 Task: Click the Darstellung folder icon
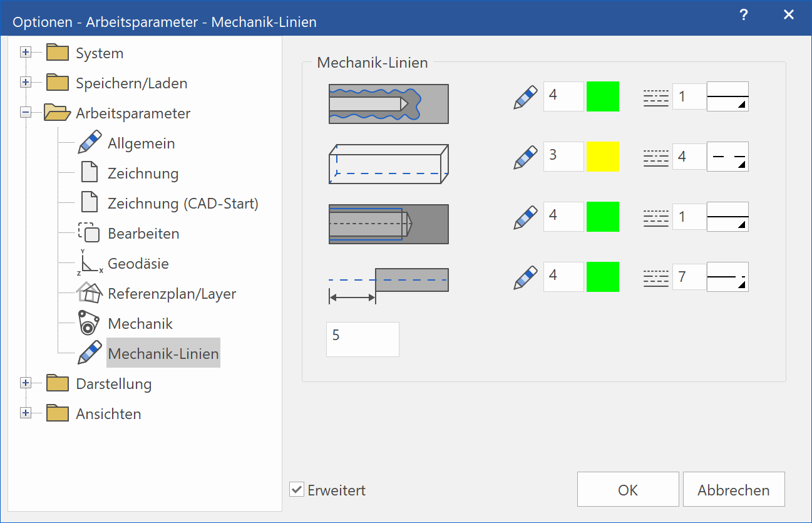click(58, 383)
